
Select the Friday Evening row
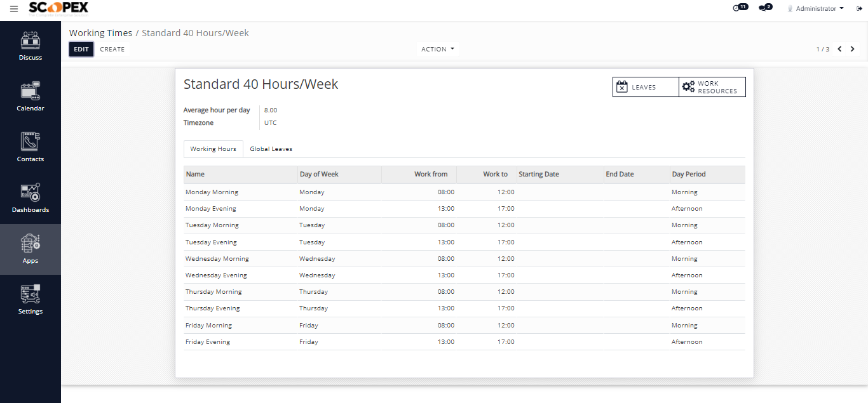tap(465, 342)
